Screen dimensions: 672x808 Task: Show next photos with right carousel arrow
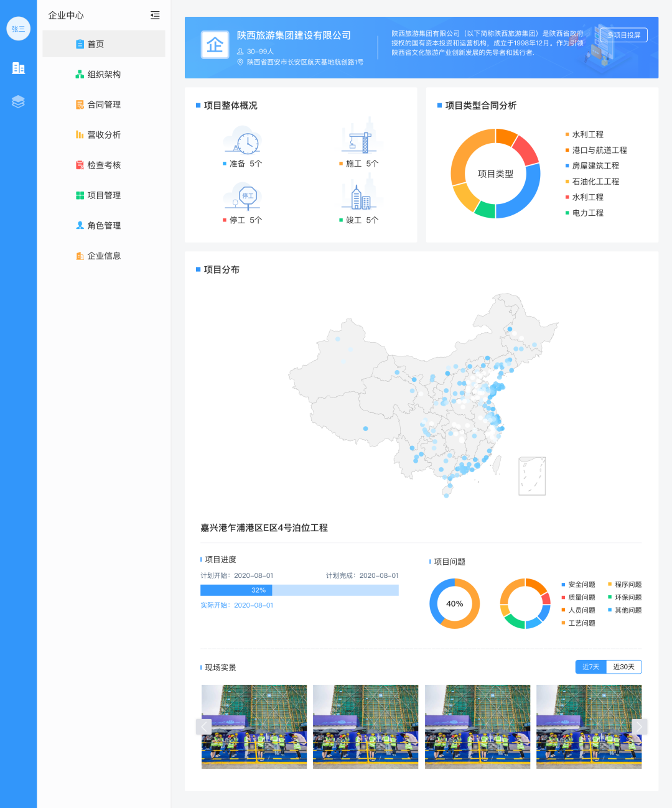coord(639,727)
